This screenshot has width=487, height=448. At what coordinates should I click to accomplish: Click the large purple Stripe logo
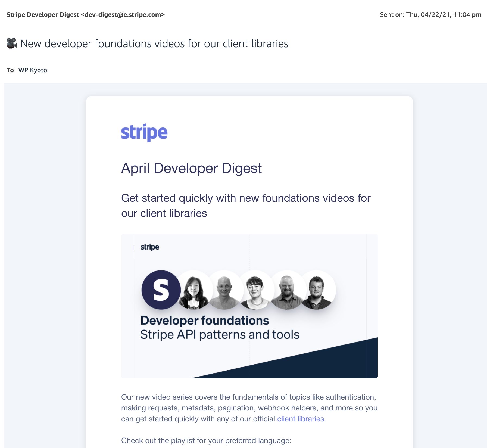144,133
